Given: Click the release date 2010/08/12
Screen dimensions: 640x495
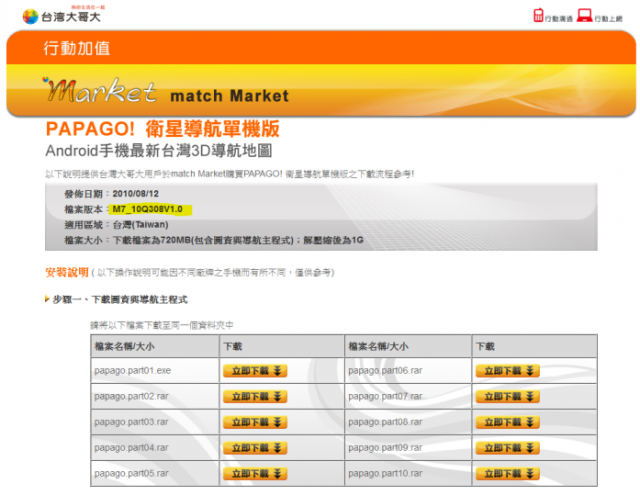Looking at the screenshot, I should pyautogui.click(x=136, y=194).
